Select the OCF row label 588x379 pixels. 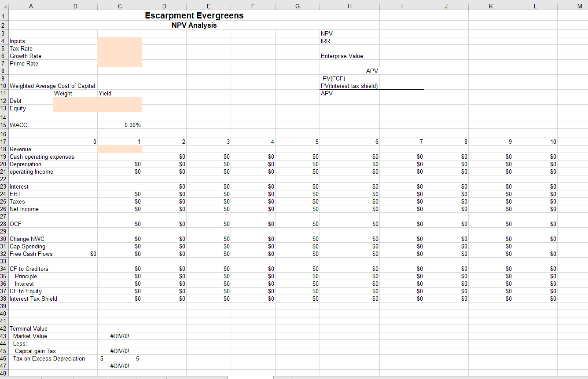15,224
